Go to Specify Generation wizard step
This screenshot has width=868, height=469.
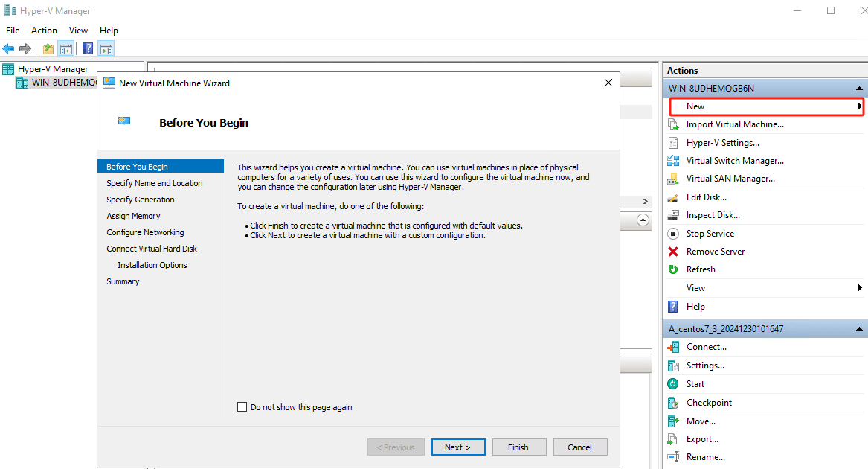pyautogui.click(x=140, y=200)
